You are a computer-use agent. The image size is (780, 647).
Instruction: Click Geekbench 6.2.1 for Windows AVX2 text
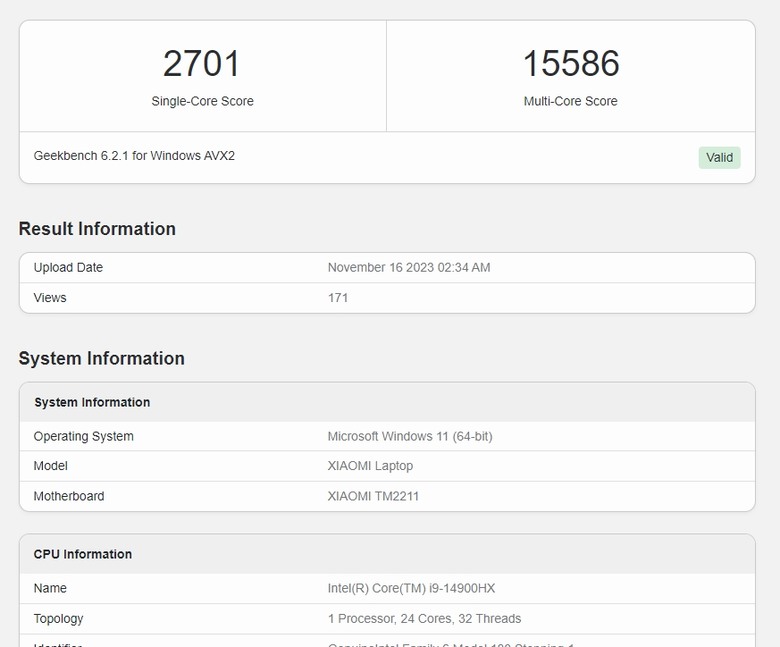pos(134,156)
